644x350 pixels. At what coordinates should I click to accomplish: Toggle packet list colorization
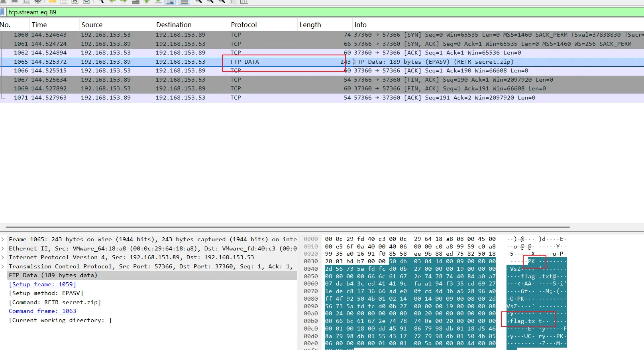[184, 2]
